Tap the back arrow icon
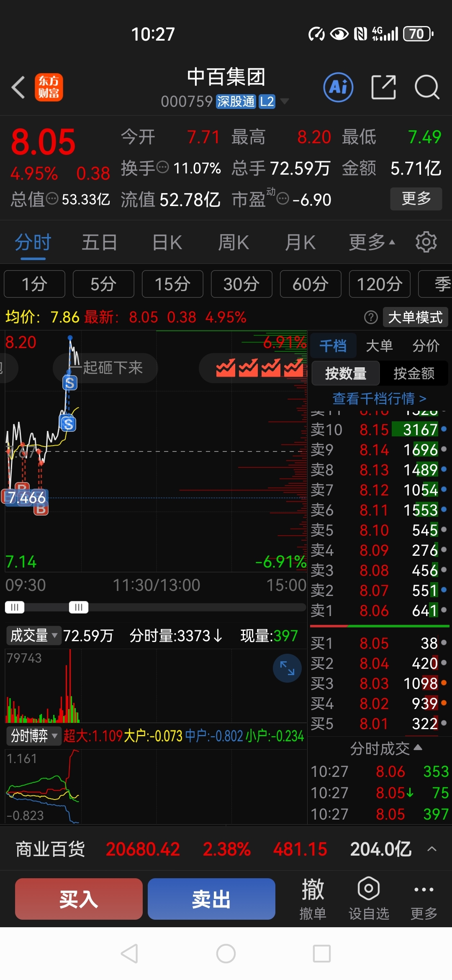The height and width of the screenshot is (980, 452). coord(18,88)
